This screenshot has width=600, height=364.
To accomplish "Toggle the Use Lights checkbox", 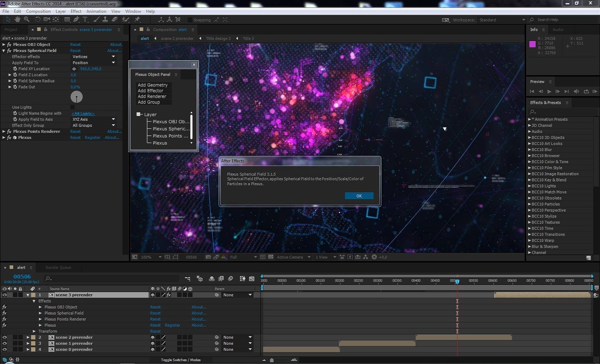I will tap(73, 107).
